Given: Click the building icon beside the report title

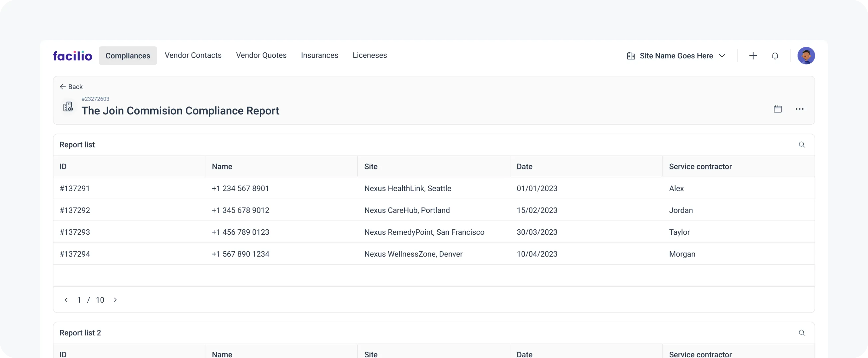Looking at the screenshot, I should 68,106.
